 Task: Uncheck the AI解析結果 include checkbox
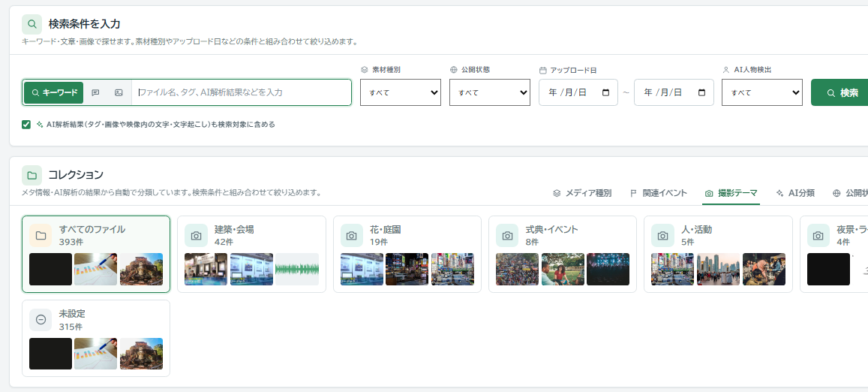tap(26, 124)
